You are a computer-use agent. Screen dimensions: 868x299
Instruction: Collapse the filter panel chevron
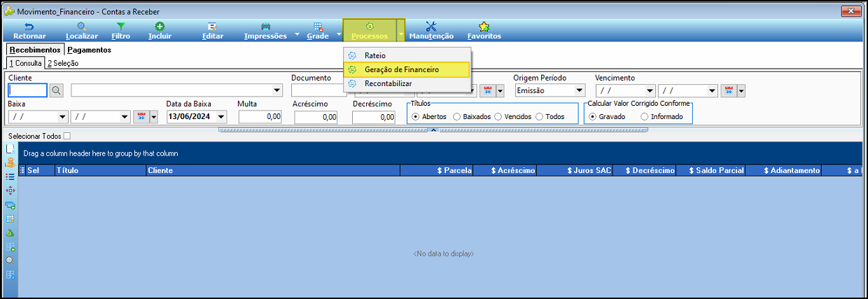tap(433, 130)
